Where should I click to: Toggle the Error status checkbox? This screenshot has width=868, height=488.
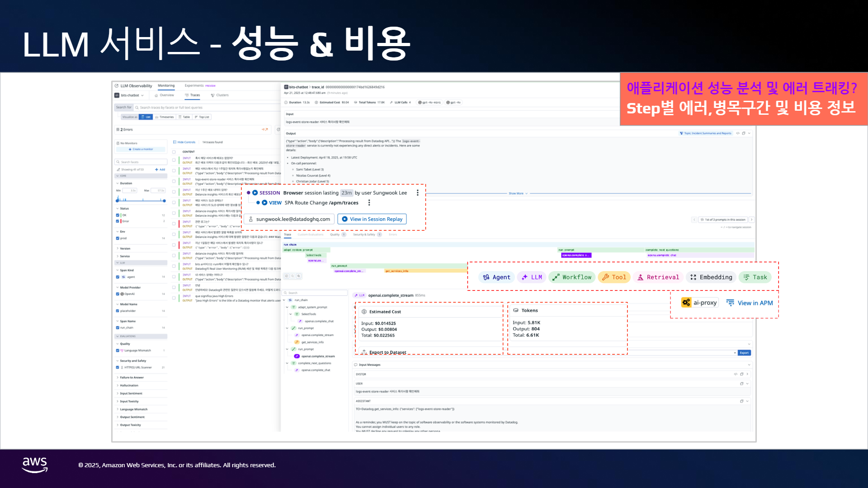coord(118,221)
